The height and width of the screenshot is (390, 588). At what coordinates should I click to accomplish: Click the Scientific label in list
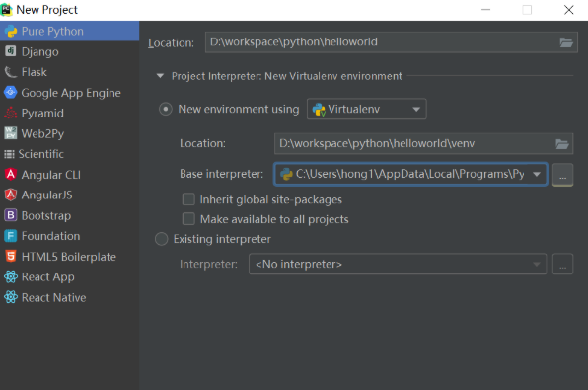pyautogui.click(x=40, y=154)
